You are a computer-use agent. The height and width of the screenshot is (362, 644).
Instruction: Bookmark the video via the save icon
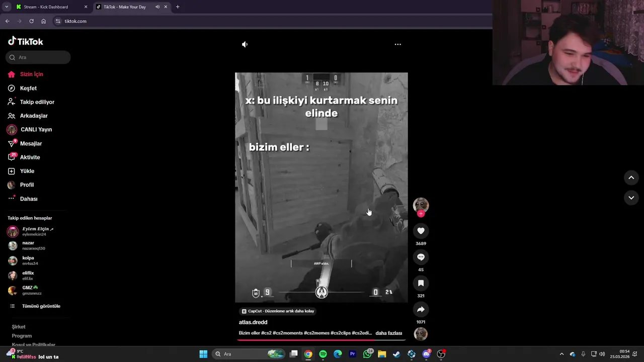(421, 283)
